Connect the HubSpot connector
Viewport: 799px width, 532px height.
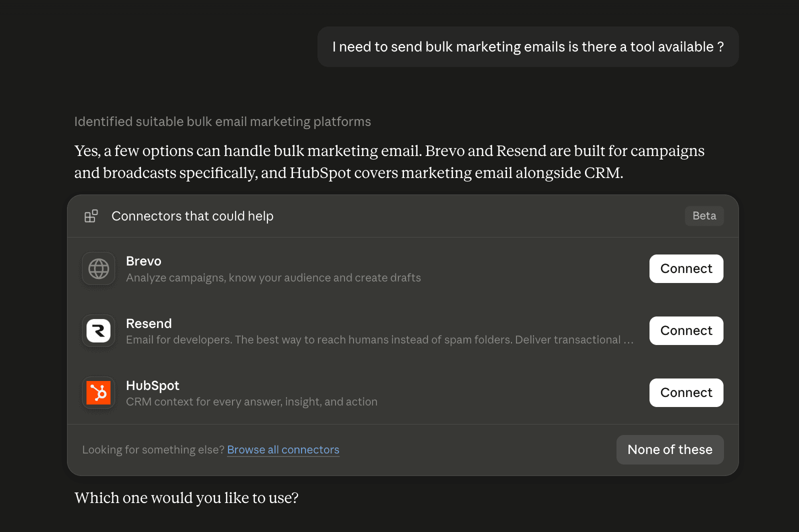pos(686,393)
